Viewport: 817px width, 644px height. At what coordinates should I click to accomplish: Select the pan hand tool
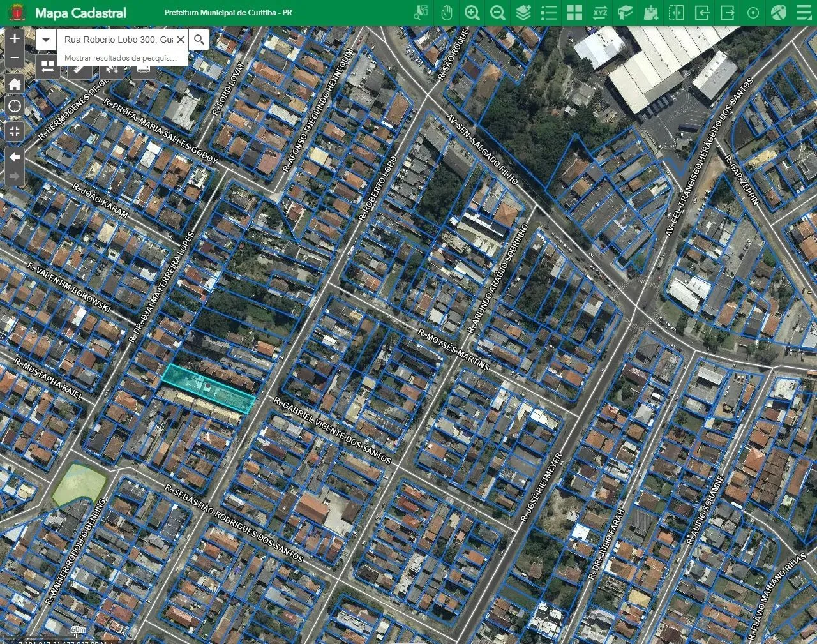click(x=446, y=13)
